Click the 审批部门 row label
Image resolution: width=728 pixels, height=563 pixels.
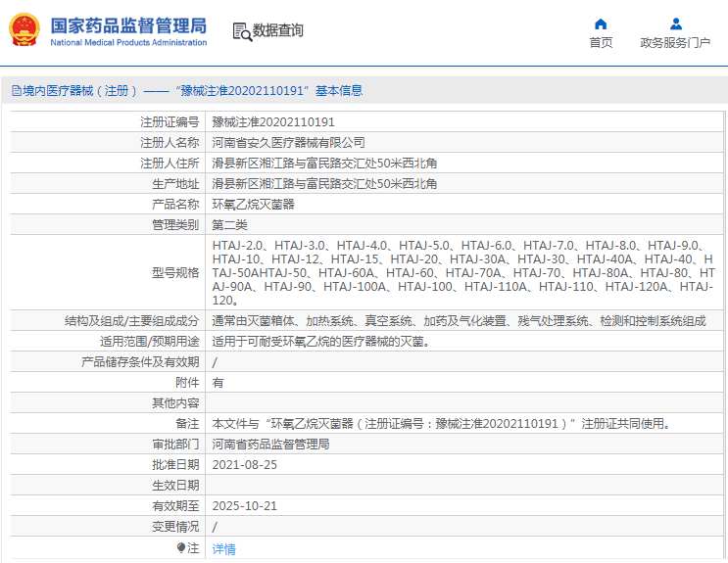tap(175, 445)
